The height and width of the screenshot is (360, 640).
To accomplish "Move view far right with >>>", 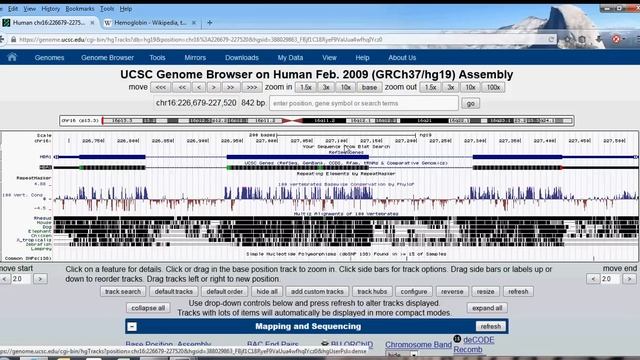I will coord(252,87).
